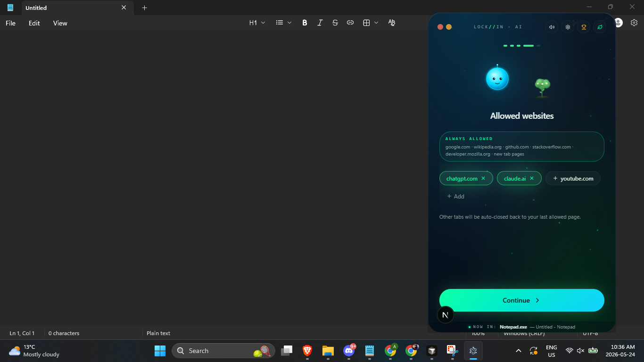Screen dimensions: 644x362
Task: Click the Add website button
Action: (x=455, y=196)
